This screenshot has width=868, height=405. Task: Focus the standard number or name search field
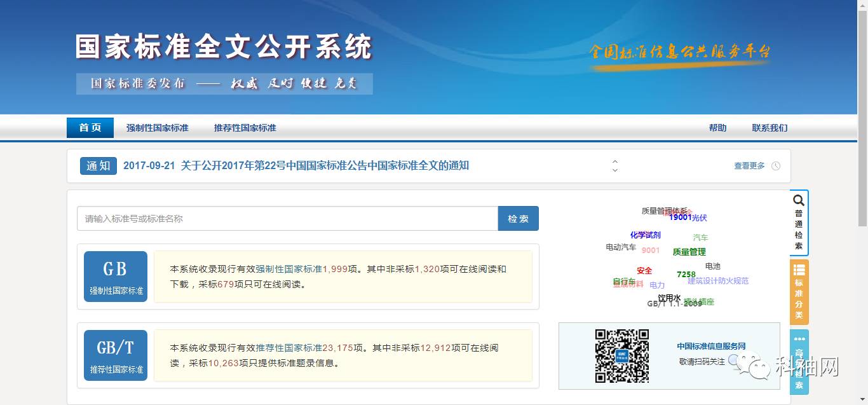click(x=287, y=219)
